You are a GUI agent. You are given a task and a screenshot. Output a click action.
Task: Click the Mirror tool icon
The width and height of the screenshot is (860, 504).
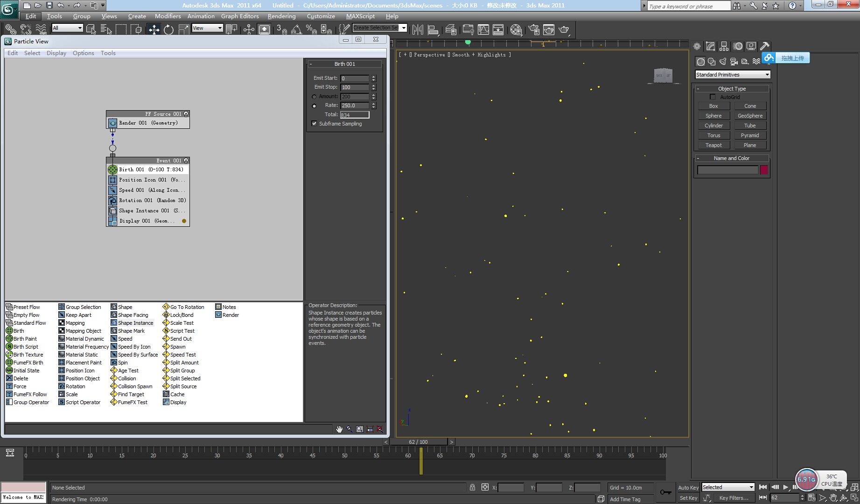[x=418, y=29]
